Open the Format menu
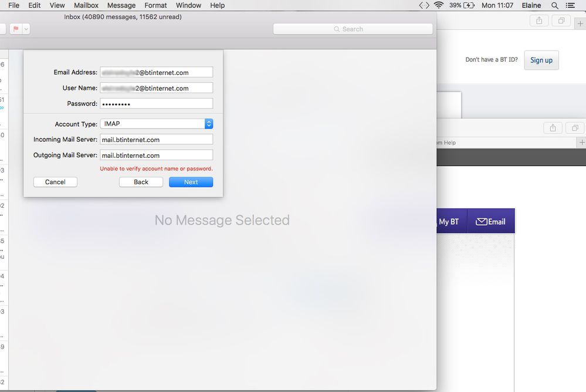The height and width of the screenshot is (392, 586). [155, 5]
